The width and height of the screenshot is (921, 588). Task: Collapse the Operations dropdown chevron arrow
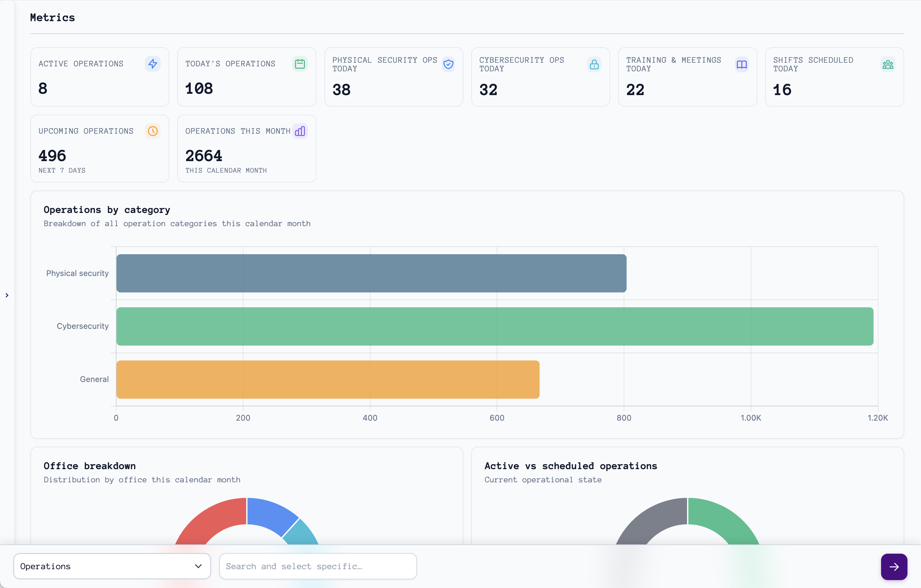click(198, 566)
